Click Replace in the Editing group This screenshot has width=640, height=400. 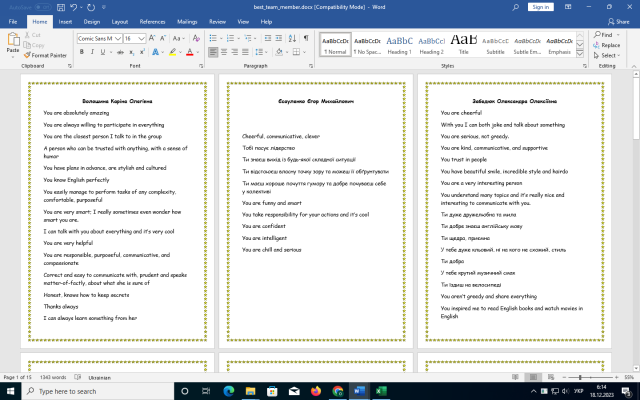[607, 45]
